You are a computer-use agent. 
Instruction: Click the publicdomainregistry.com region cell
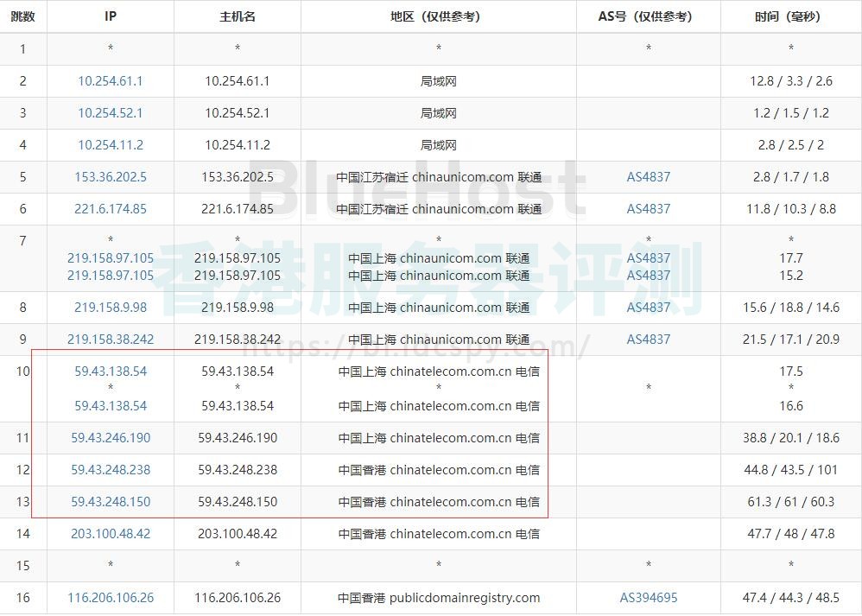[439, 598]
